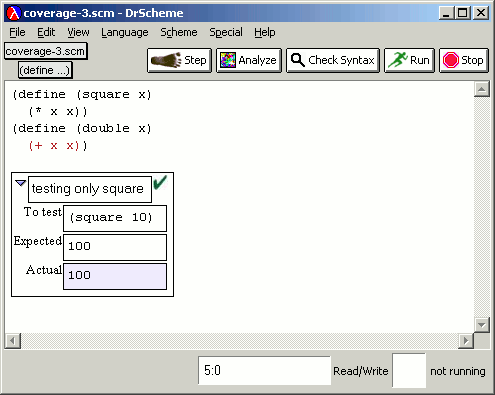
Task: Click the horizontal scrollbar left arrow
Action: 13,341
